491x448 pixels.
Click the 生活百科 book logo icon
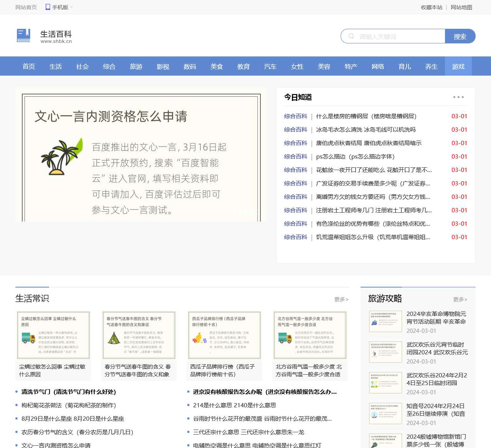[23, 36]
